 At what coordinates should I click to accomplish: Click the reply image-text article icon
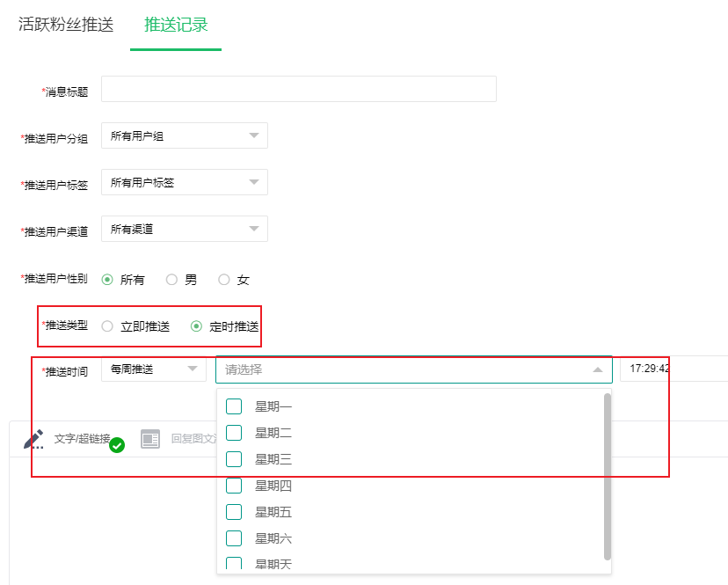pyautogui.click(x=150, y=439)
